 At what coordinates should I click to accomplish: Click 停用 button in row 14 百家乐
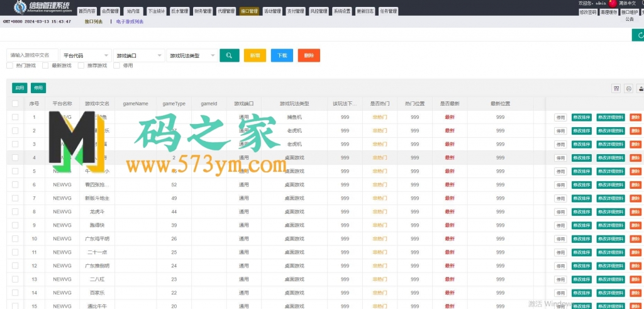point(560,293)
